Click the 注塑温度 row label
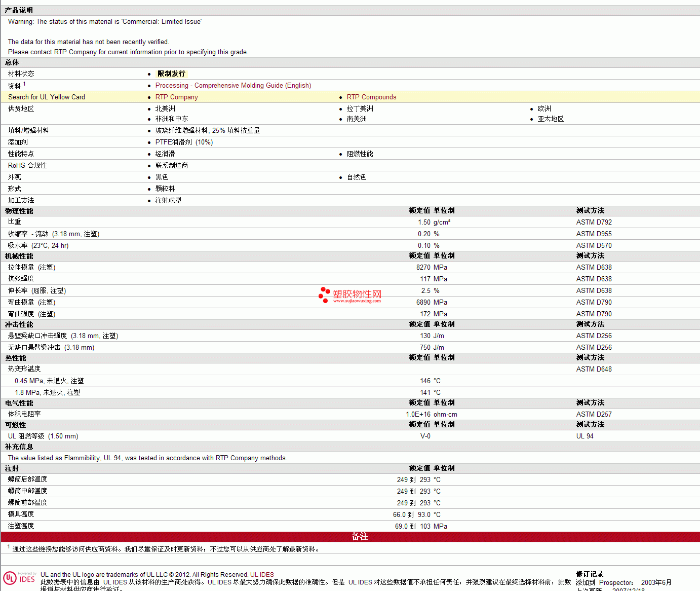This screenshot has height=591, width=700. pos(21,526)
